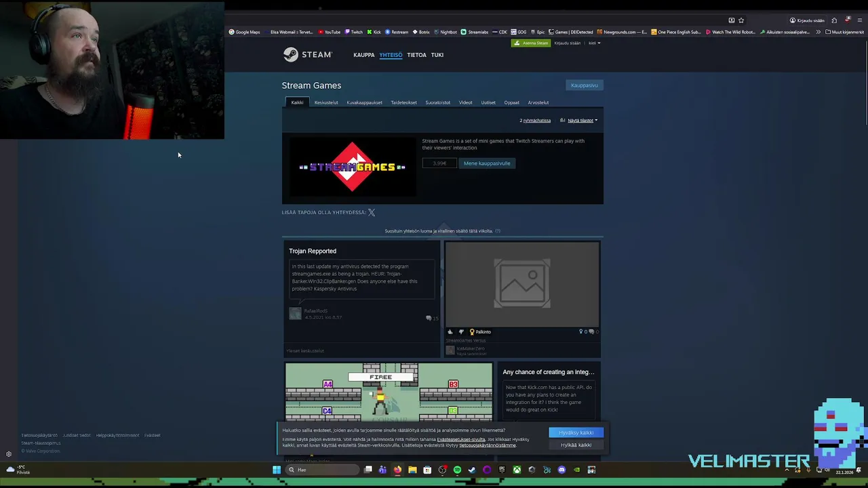868x488 pixels.
Task: Open the Evästeasetukset-sivulta link
Action: coord(461,439)
